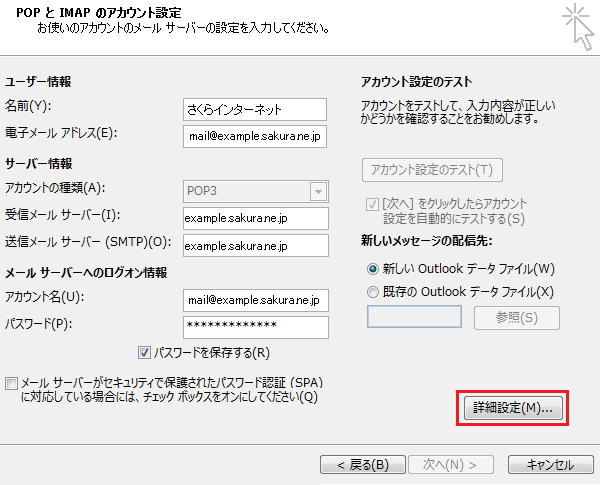Click the Name (名前) input field

click(x=255, y=109)
